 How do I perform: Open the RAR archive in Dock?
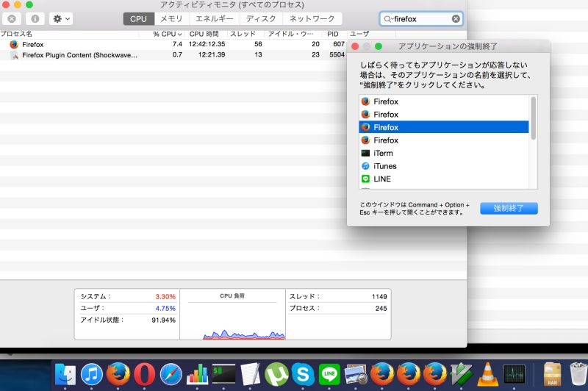(552, 375)
